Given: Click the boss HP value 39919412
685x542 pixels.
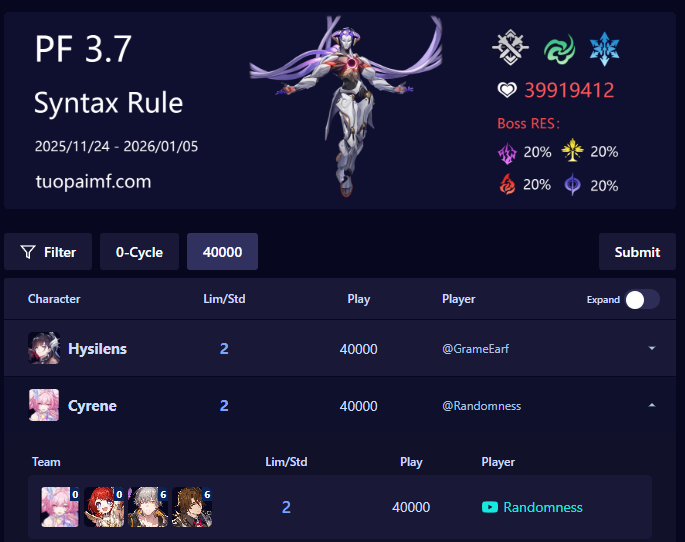Looking at the screenshot, I should pyautogui.click(x=569, y=90).
